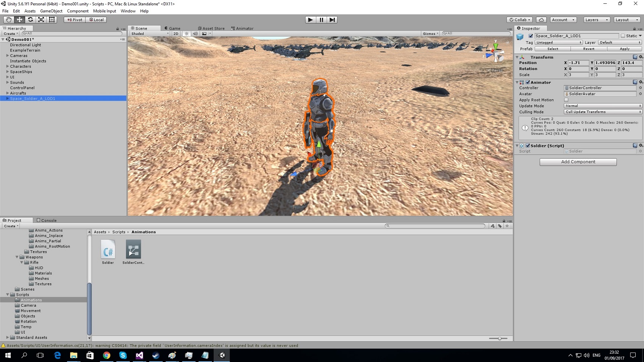644x362 pixels.
Task: Open the GameObject menu
Action: 51,11
